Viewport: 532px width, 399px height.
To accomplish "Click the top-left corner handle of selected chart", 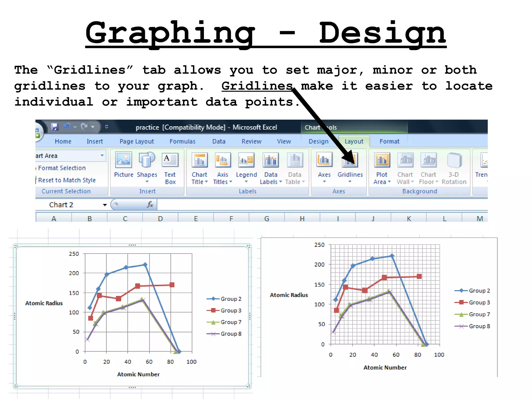I will 16,246.
